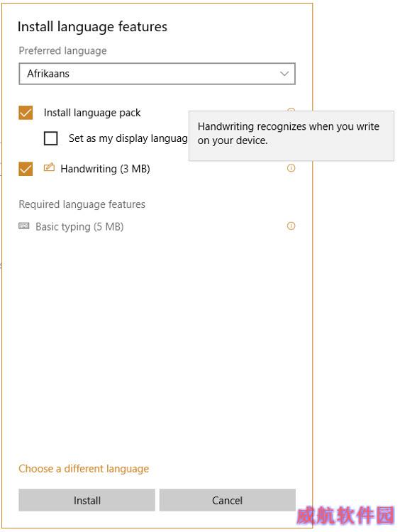Uncheck the Install language pack checkbox
Viewport: 400px width, 532px height.
(x=26, y=113)
